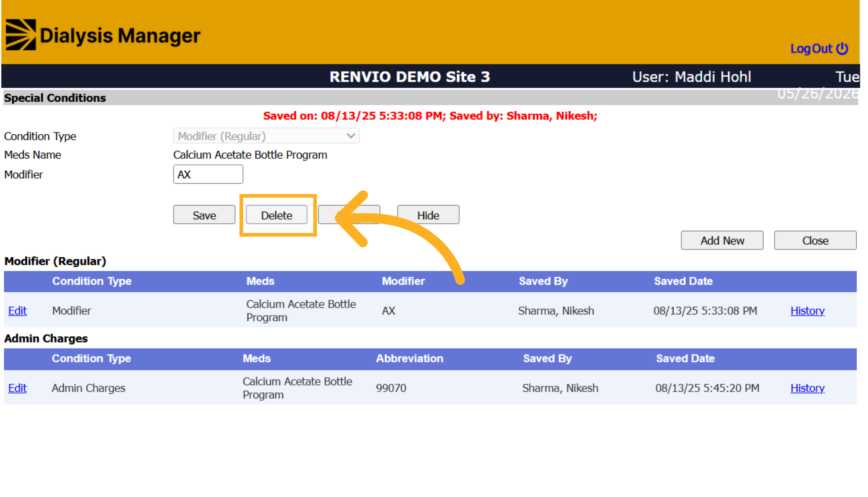Click the Save button
The image size is (868, 497).
coord(204,215)
